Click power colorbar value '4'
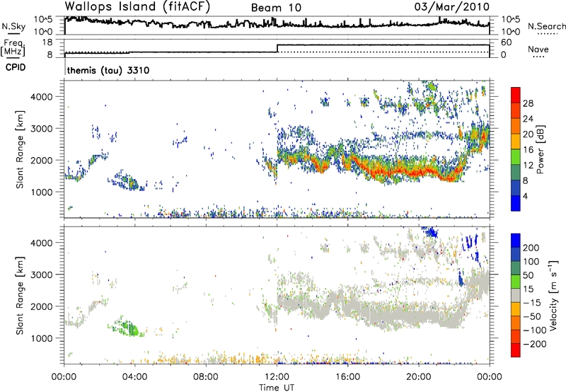The height and width of the screenshot is (392, 566). tap(525, 196)
